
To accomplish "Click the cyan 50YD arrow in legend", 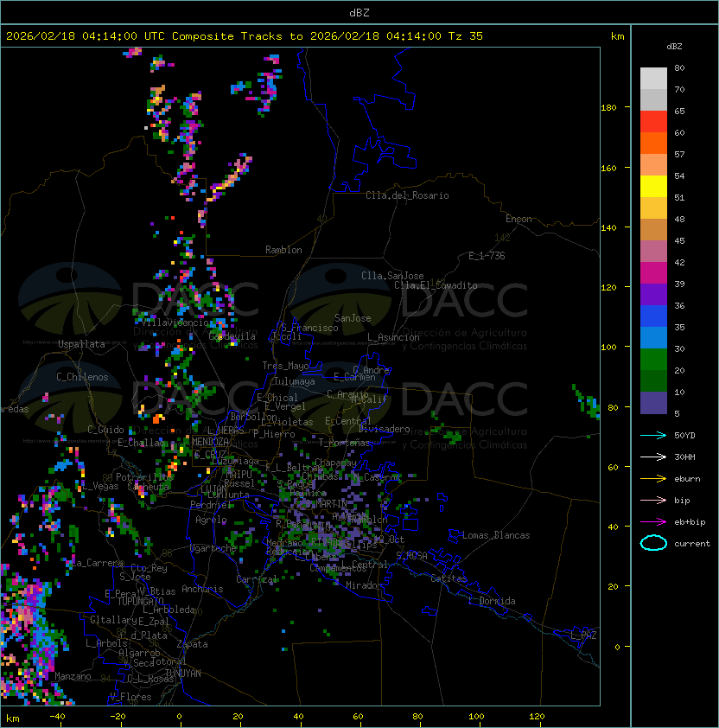I will [x=653, y=435].
